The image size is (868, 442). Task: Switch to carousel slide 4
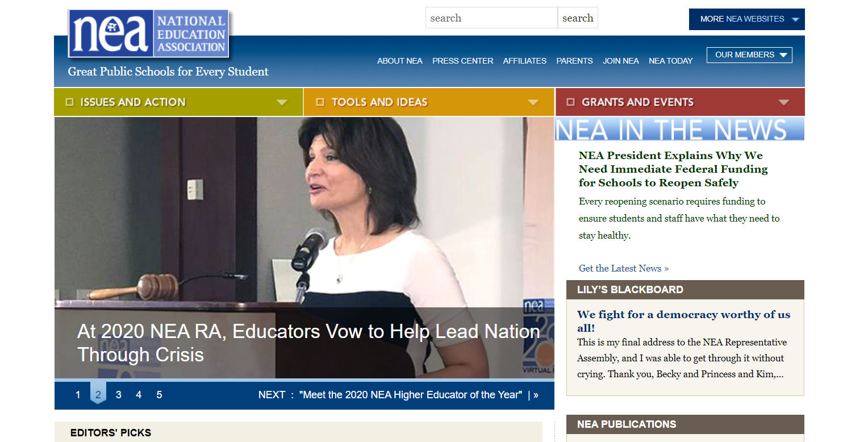click(x=139, y=395)
